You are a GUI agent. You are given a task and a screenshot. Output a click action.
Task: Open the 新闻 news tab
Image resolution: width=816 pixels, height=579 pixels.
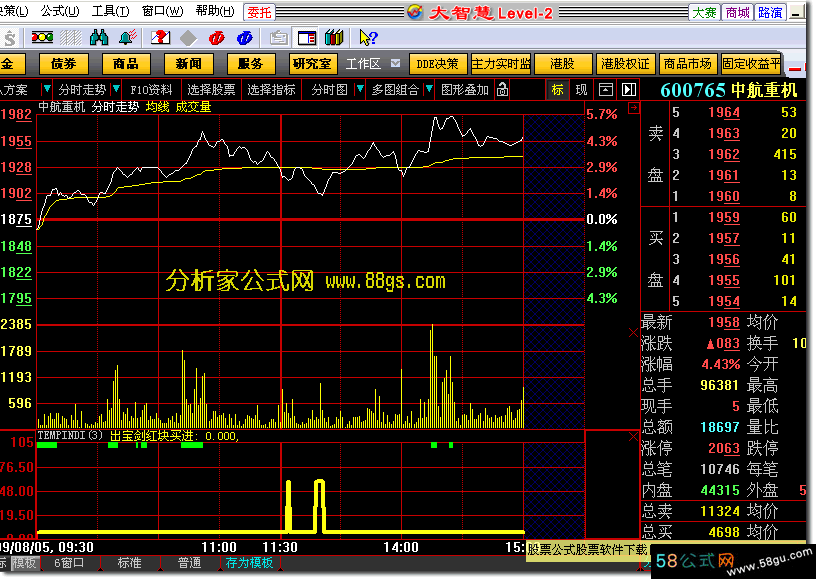188,64
